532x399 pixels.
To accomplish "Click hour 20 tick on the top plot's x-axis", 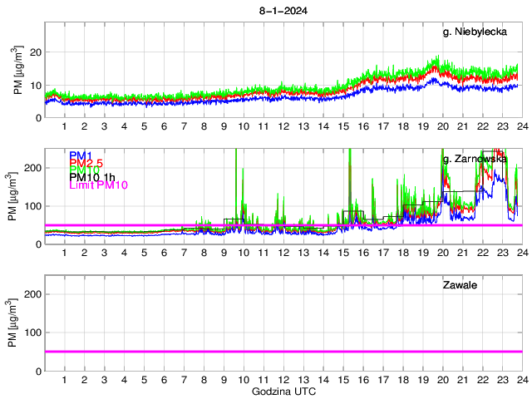I will [442, 127].
